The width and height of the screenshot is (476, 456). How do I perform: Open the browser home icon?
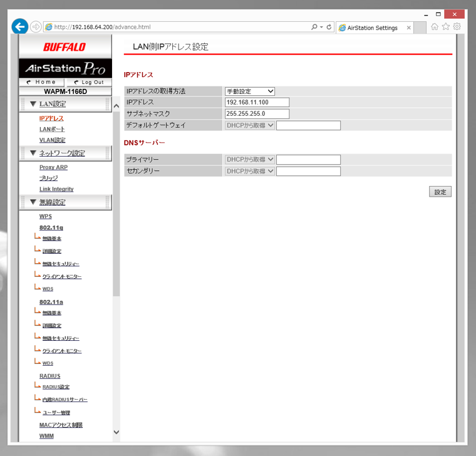click(x=435, y=27)
